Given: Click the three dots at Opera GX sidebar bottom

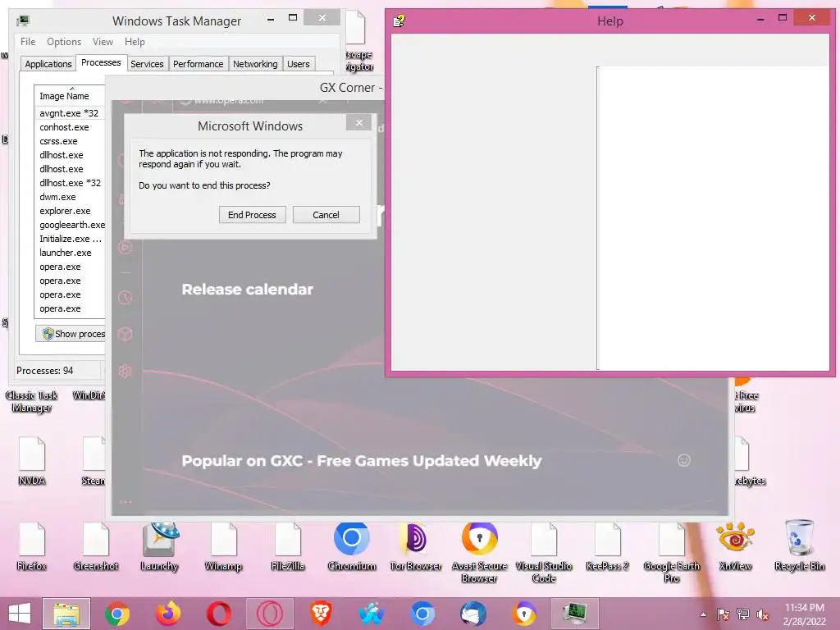Looking at the screenshot, I should point(126,502).
